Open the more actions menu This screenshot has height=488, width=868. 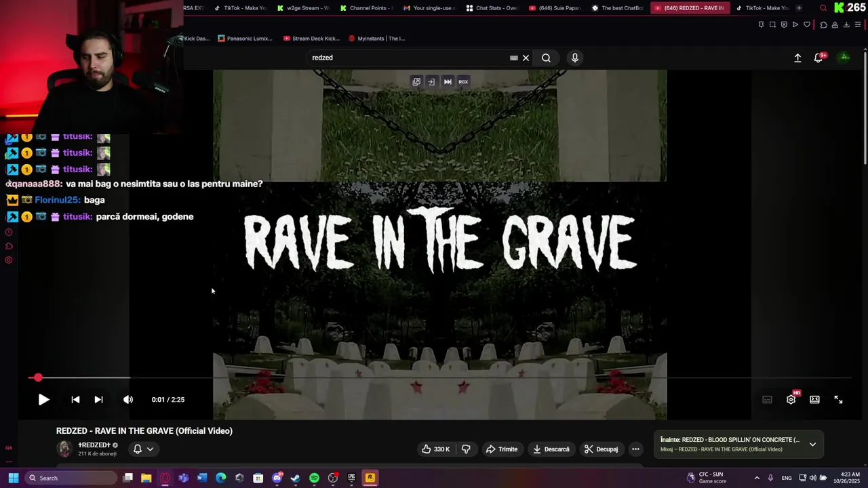point(635,449)
